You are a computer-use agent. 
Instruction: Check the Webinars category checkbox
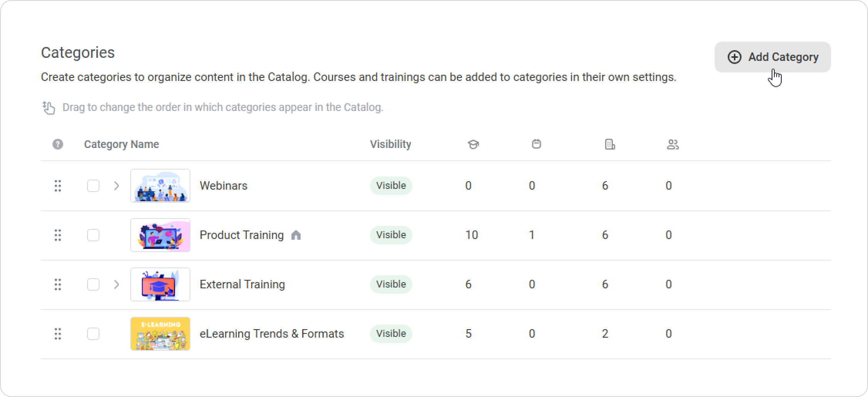coord(93,186)
